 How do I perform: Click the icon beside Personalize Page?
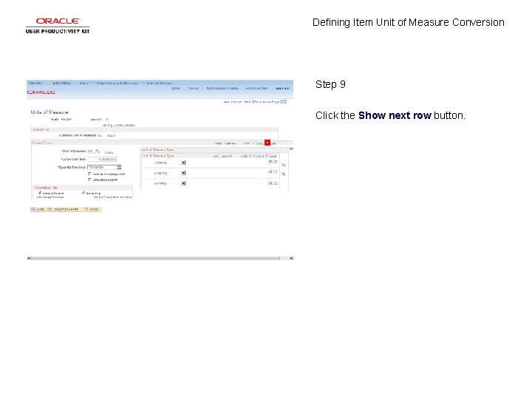[284, 101]
